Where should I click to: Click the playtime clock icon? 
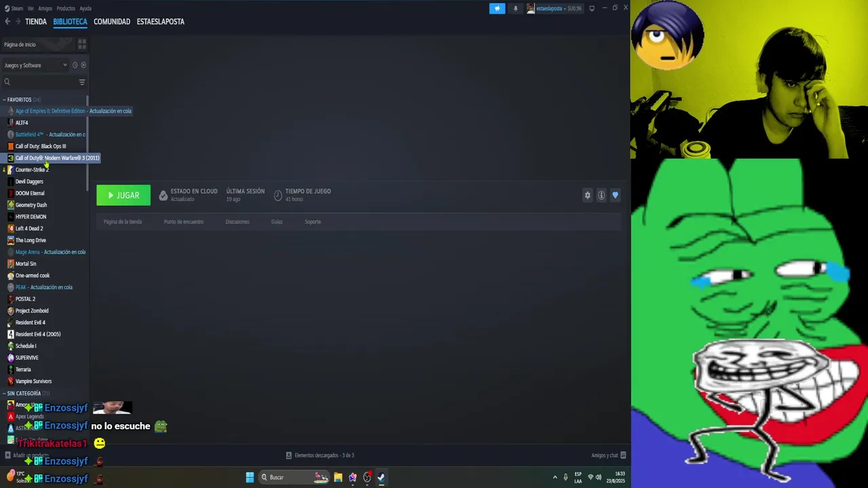278,195
